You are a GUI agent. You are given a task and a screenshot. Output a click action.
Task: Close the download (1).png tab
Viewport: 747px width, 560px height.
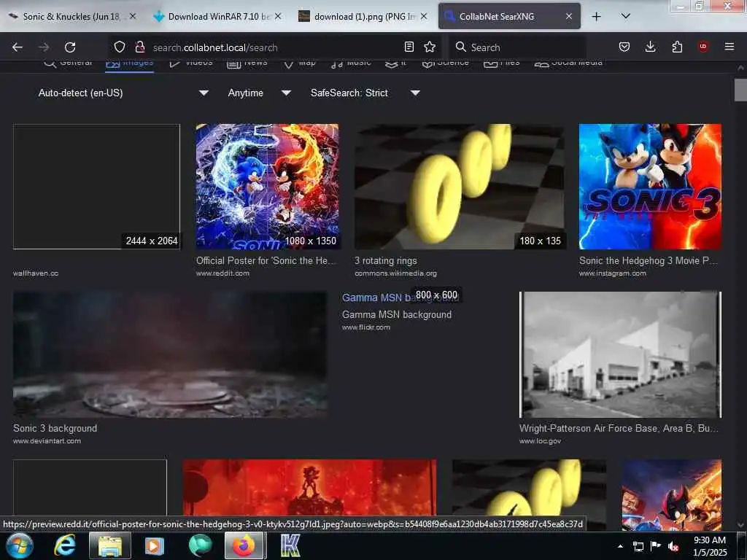click(x=424, y=16)
